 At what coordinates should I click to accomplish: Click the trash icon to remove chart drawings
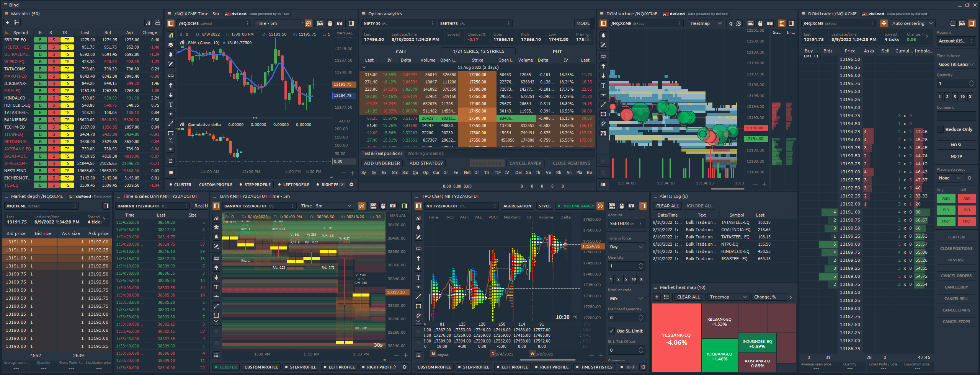point(171,161)
